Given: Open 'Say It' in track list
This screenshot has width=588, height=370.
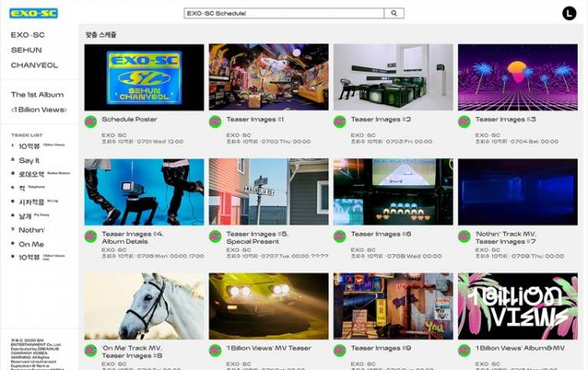Looking at the screenshot, I should 29,160.
